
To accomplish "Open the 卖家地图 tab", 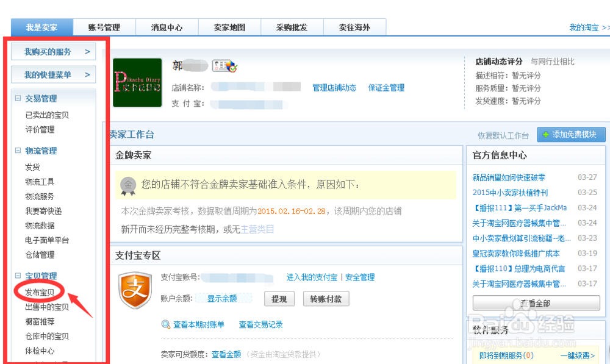I will [x=229, y=27].
